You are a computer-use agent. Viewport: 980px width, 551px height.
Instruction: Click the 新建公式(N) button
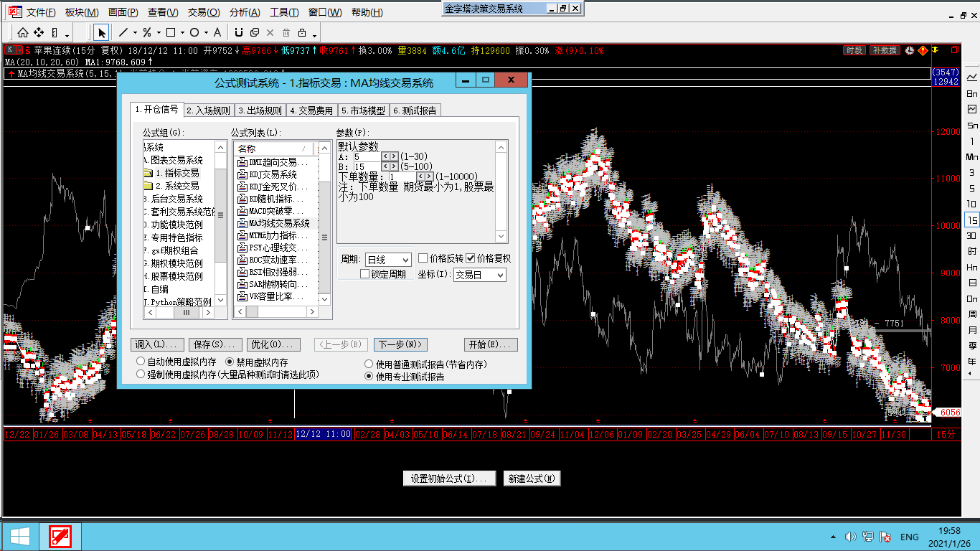point(531,479)
